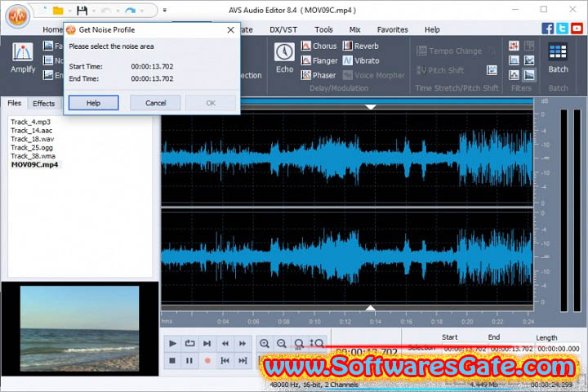Apply the Chorus effect
588x392 pixels.
(318, 46)
